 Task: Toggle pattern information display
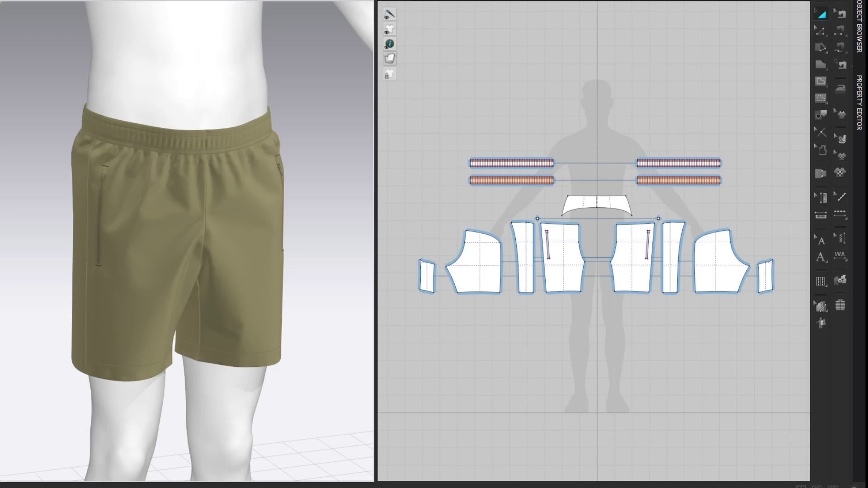tap(389, 44)
